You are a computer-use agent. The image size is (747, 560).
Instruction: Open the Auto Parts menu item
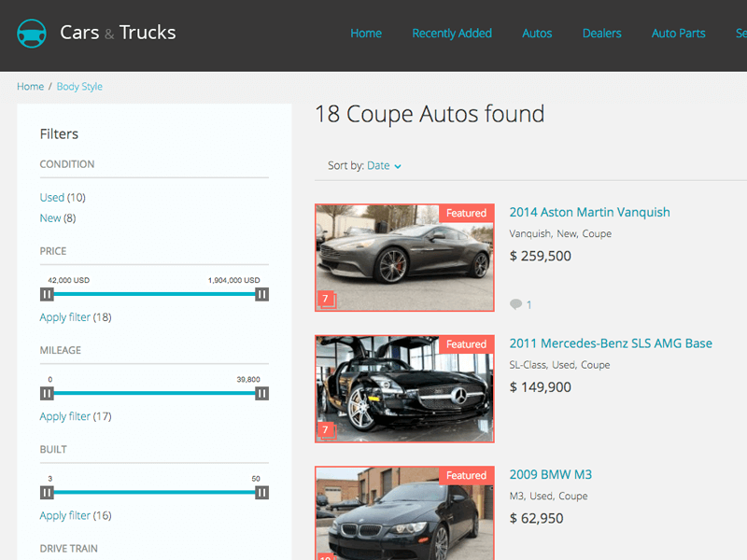pos(679,34)
